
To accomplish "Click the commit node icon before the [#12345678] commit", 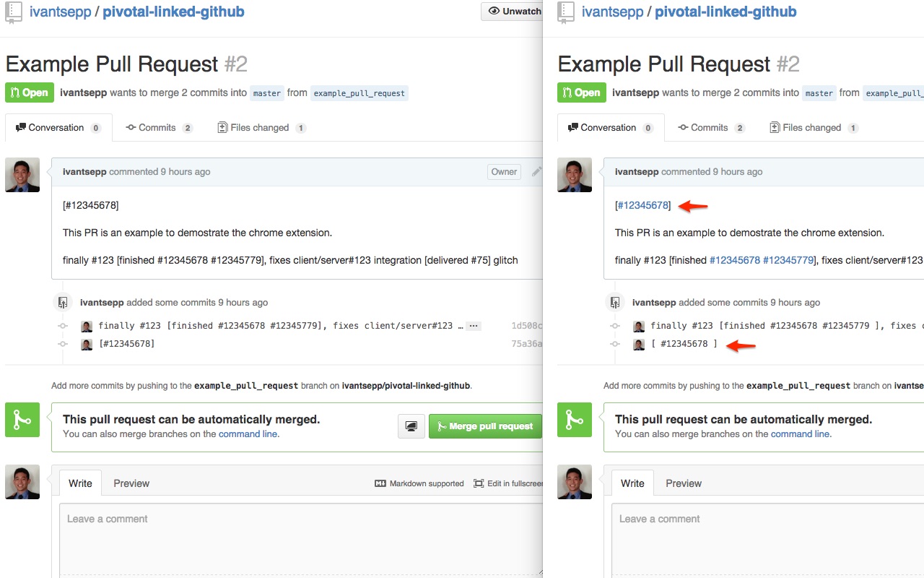I will tap(63, 344).
